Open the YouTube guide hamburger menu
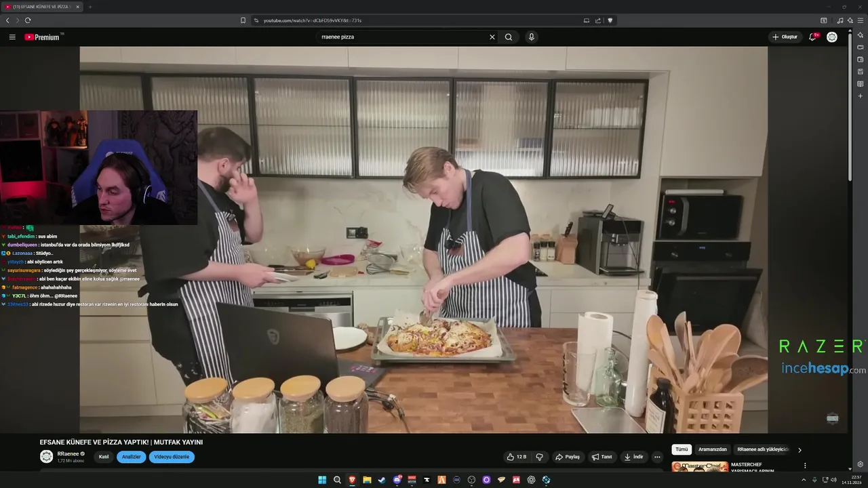 pos(12,37)
